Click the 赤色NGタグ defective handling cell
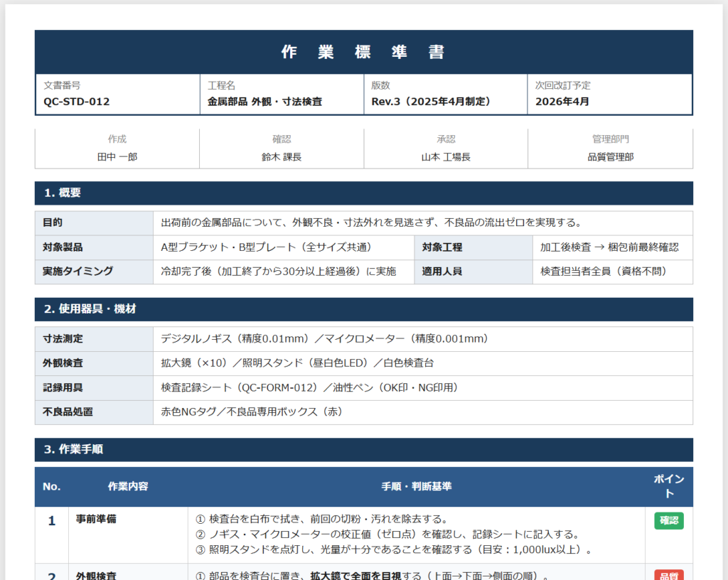This screenshot has width=728, height=580. (x=252, y=412)
